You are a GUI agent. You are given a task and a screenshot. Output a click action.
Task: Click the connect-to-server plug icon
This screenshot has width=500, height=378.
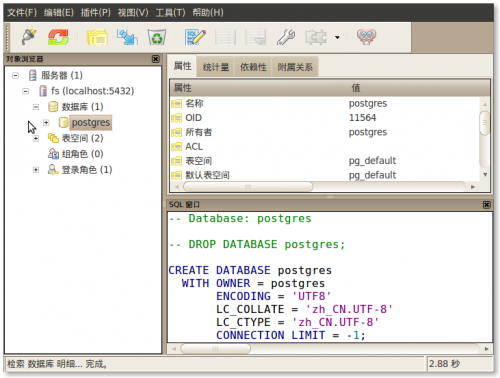click(x=29, y=37)
